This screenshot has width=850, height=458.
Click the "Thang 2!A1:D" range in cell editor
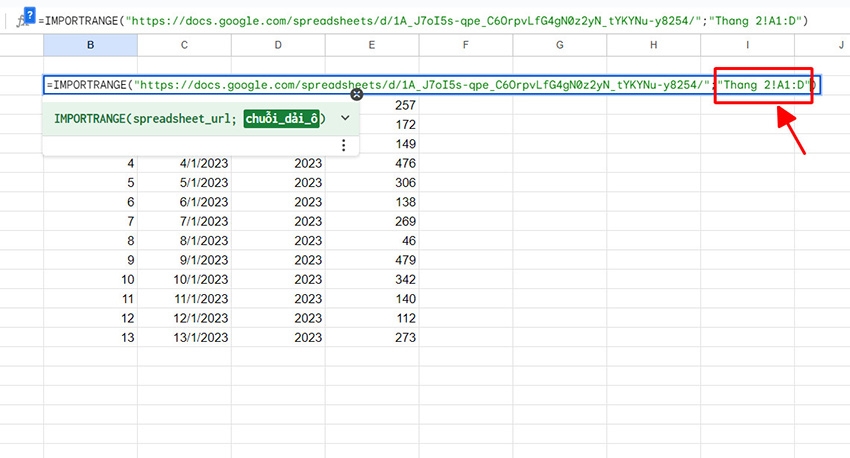pyautogui.click(x=764, y=85)
